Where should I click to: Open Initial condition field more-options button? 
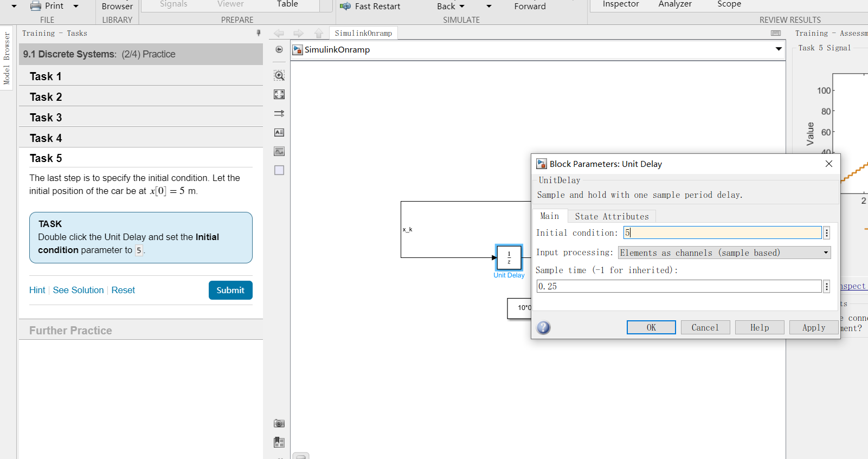[x=827, y=233]
